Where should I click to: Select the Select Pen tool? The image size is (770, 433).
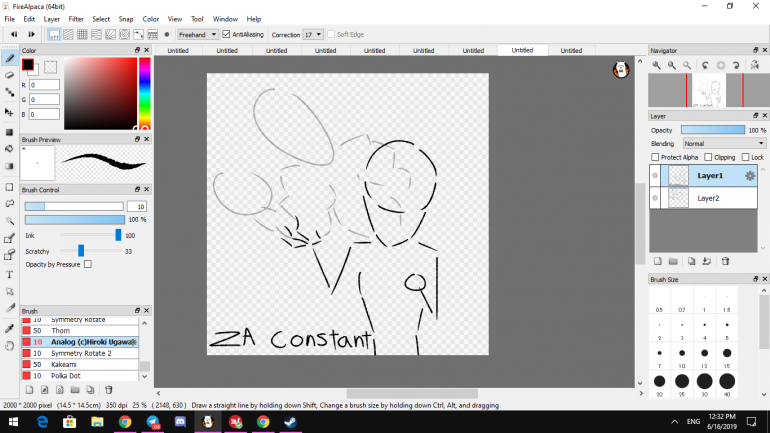tap(9, 238)
